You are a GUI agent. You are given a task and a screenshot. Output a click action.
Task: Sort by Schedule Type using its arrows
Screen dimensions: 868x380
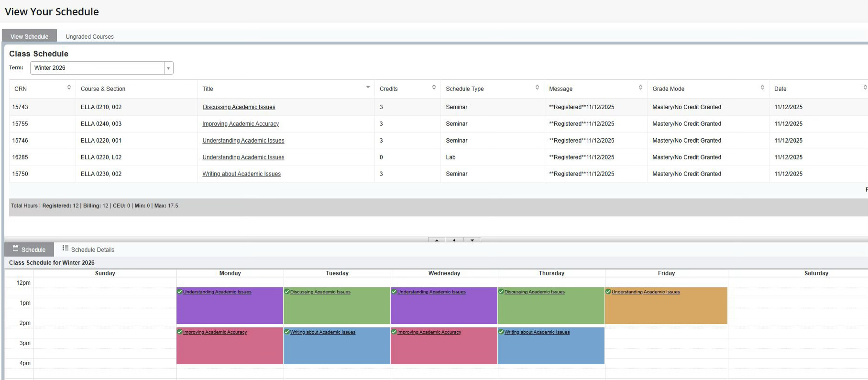(537, 87)
